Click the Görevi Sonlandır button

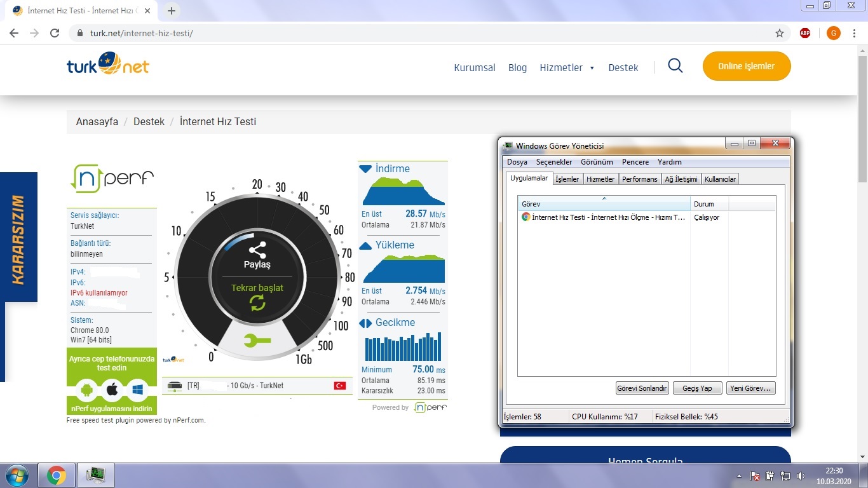[x=642, y=388]
